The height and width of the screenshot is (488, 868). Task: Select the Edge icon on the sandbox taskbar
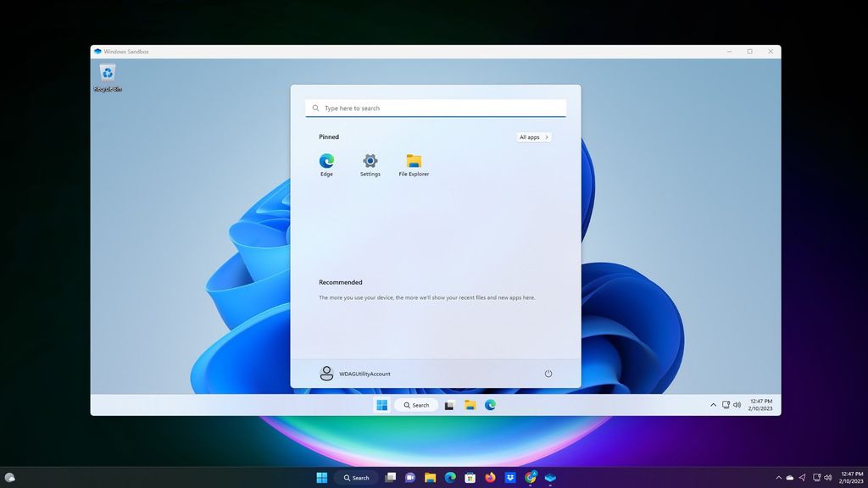tap(490, 405)
